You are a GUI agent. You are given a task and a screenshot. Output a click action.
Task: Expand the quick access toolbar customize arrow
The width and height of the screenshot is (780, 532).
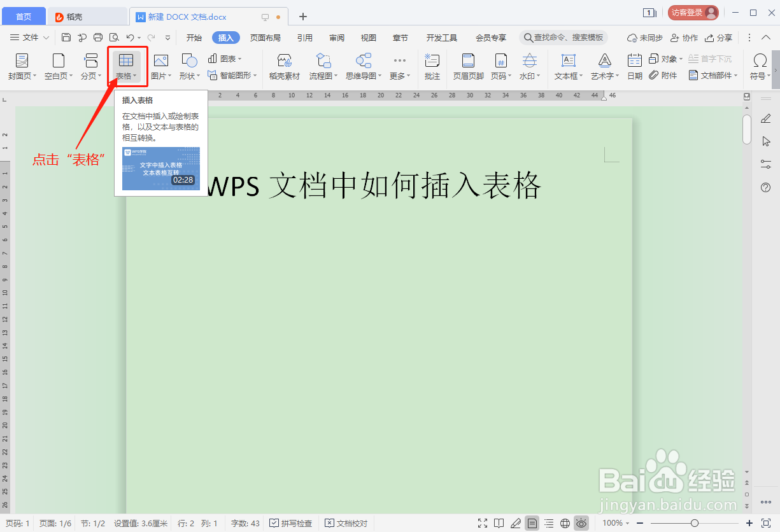coord(167,38)
